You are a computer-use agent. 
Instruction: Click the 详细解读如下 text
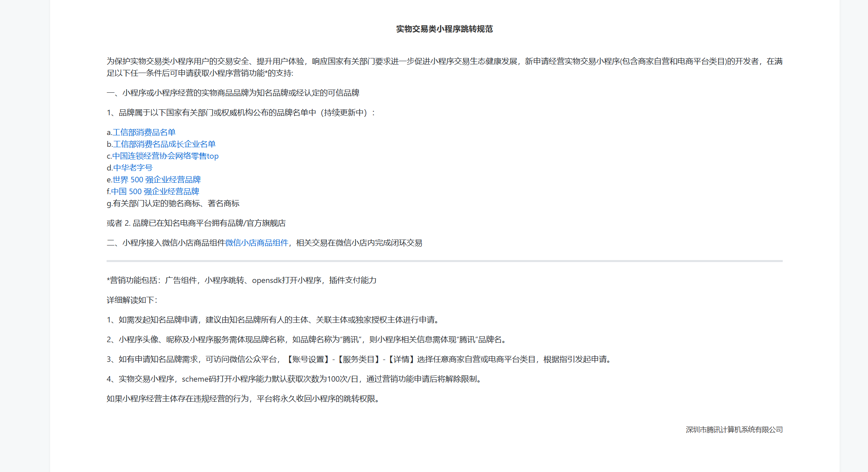pos(132,300)
